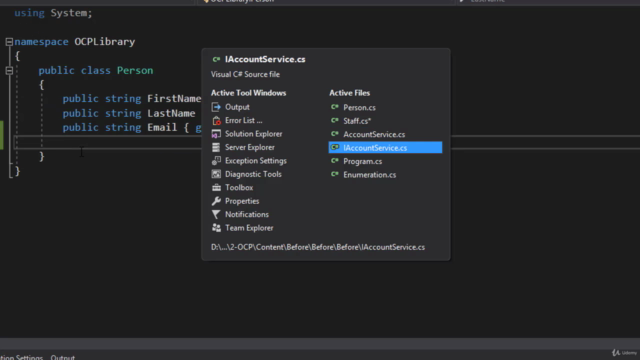Click the Team Explorer icon
640x360 pixels.
[x=216, y=228]
